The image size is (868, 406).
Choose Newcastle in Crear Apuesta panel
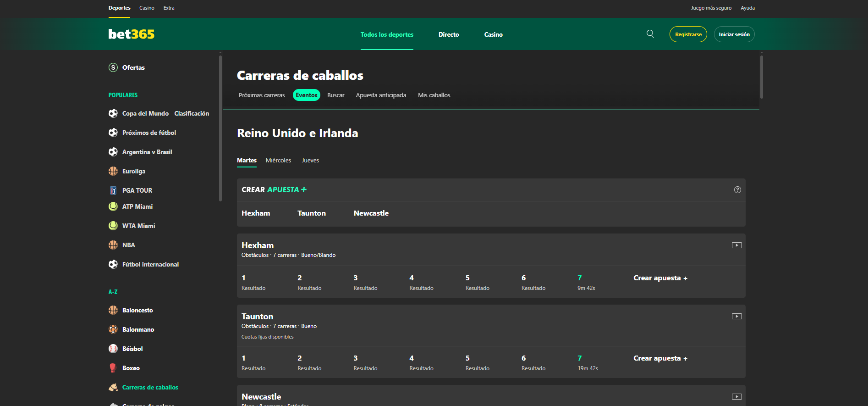[x=371, y=213]
